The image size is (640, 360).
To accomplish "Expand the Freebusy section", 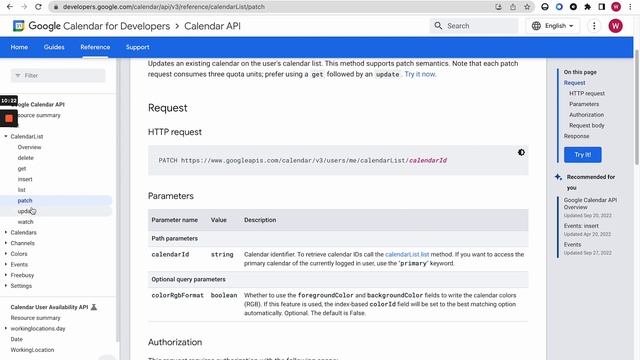I will pyautogui.click(x=6, y=275).
